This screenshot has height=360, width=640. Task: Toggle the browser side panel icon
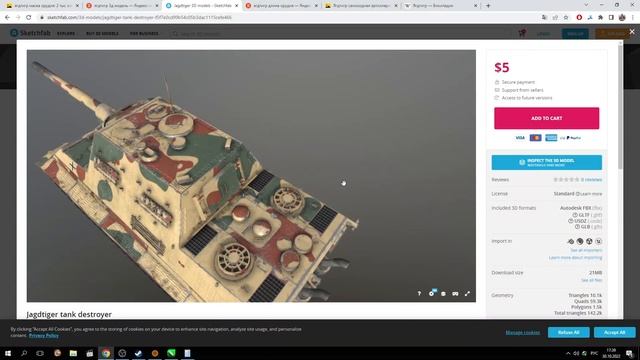pyautogui.click(x=611, y=18)
